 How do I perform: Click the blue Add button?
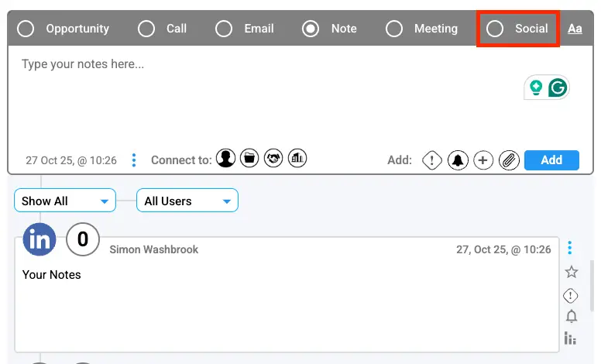coord(551,160)
